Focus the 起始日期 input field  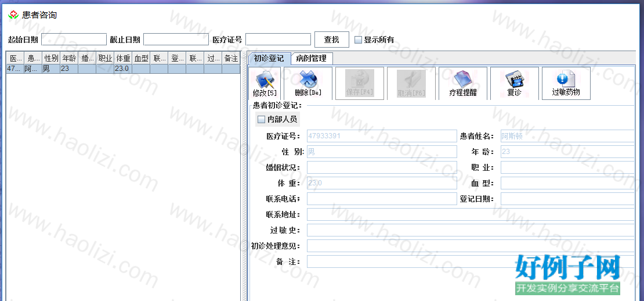pos(74,40)
